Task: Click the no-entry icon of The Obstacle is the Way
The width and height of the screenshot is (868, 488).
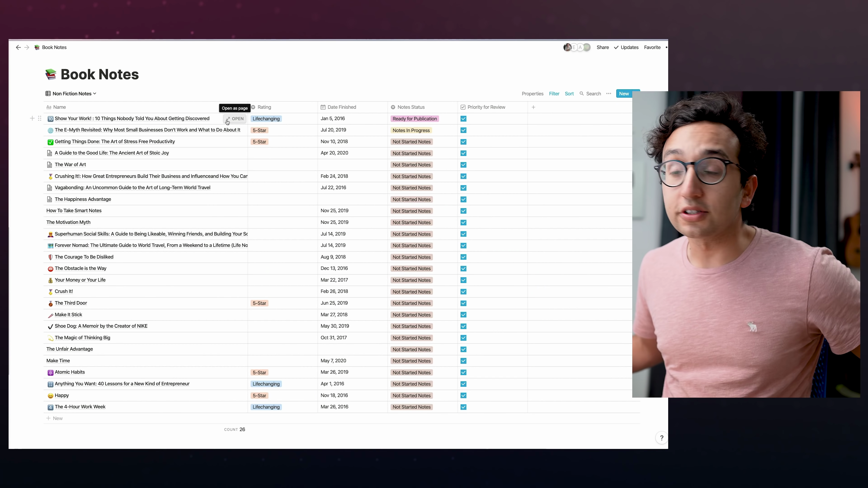Action: pos(51,269)
